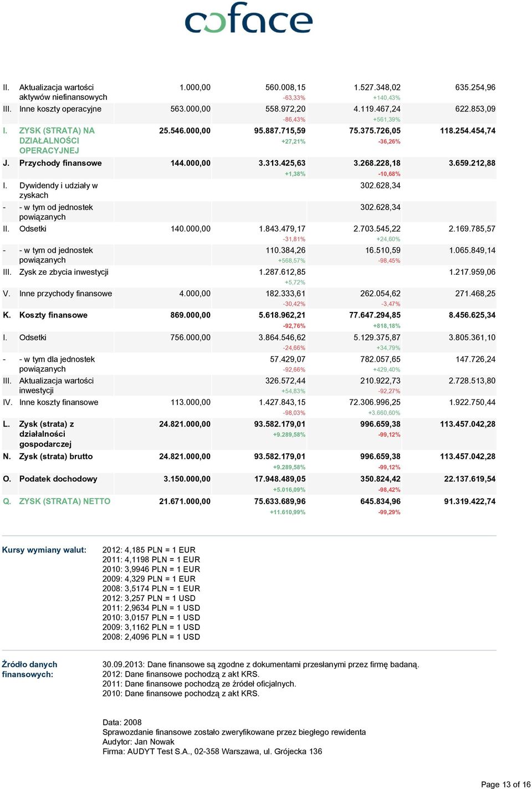
Task: Click the 'Kursy wymiany walut:' heading
Action: click(44, 550)
